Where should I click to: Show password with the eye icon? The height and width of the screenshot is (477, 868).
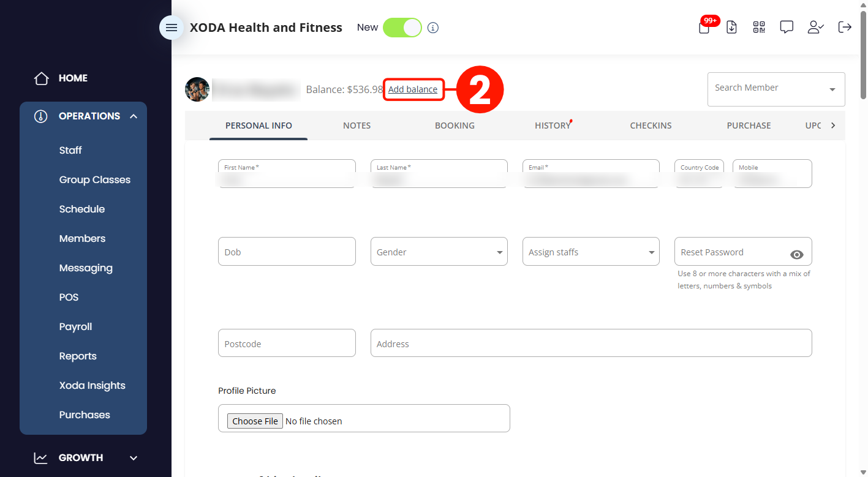(797, 255)
